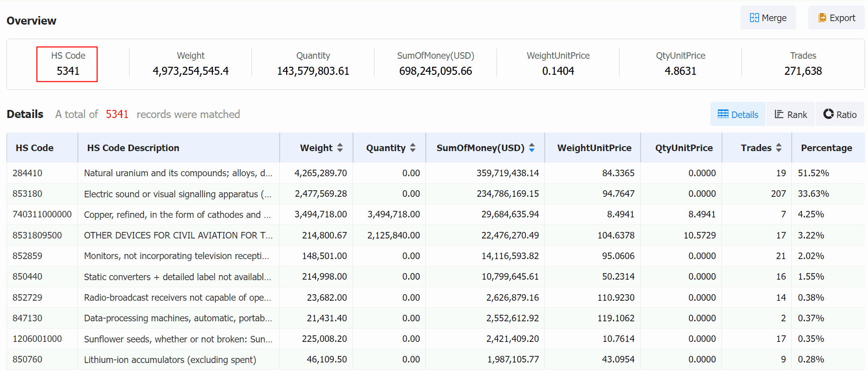Click the Merge button
The image size is (868, 370).
coord(768,18)
